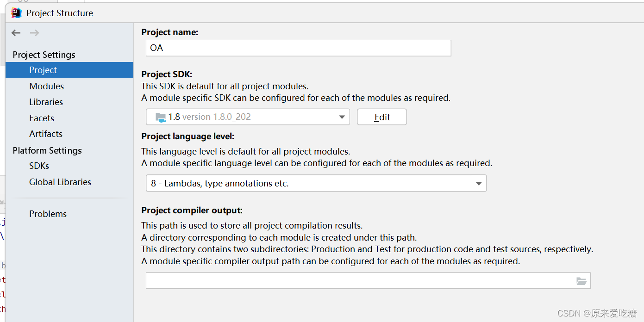Open the Project language level dropdown
This screenshot has height=322, width=644.
[x=478, y=183]
